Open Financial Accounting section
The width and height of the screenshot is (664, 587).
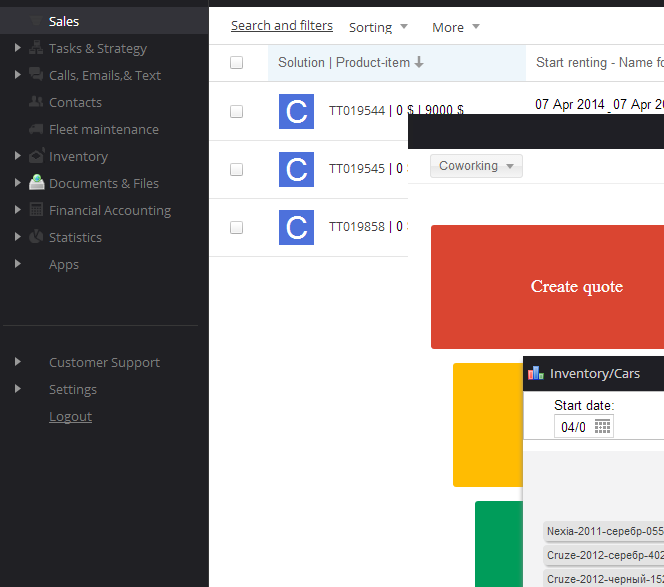coord(110,210)
